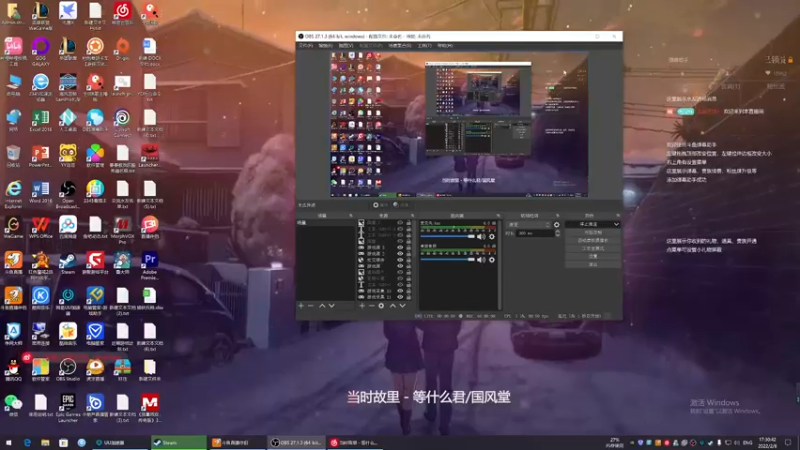
Task: Toggle visibility eye of the topmost source
Action: (400, 223)
